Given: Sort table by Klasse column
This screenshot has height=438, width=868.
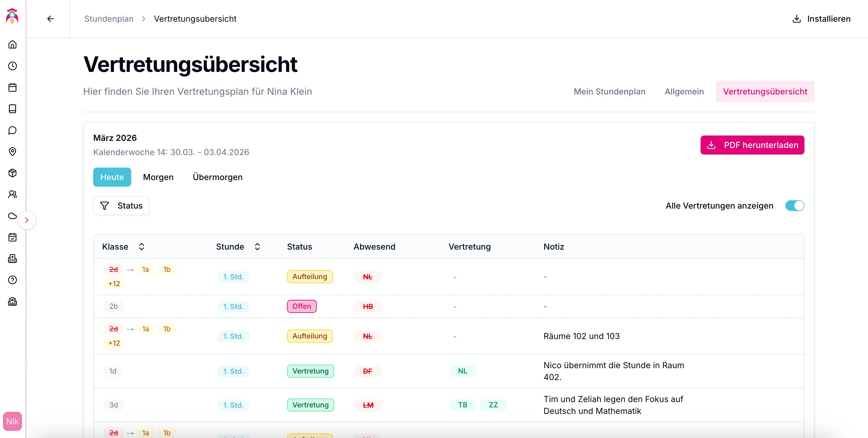Looking at the screenshot, I should click(x=142, y=247).
